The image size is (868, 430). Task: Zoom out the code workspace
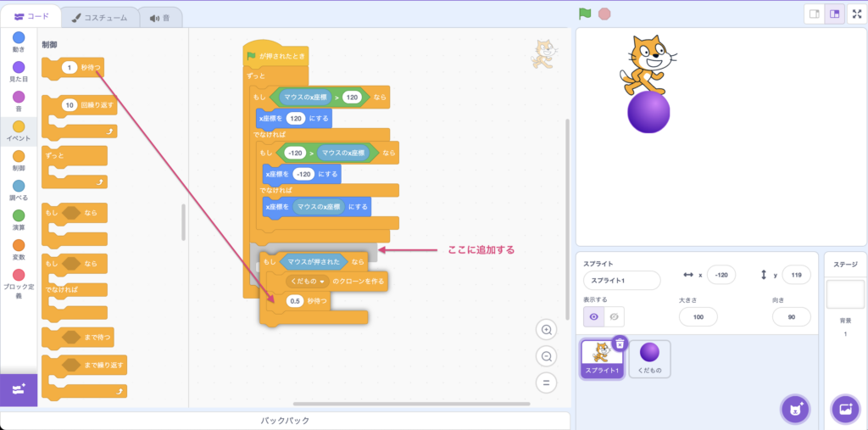[x=547, y=356]
